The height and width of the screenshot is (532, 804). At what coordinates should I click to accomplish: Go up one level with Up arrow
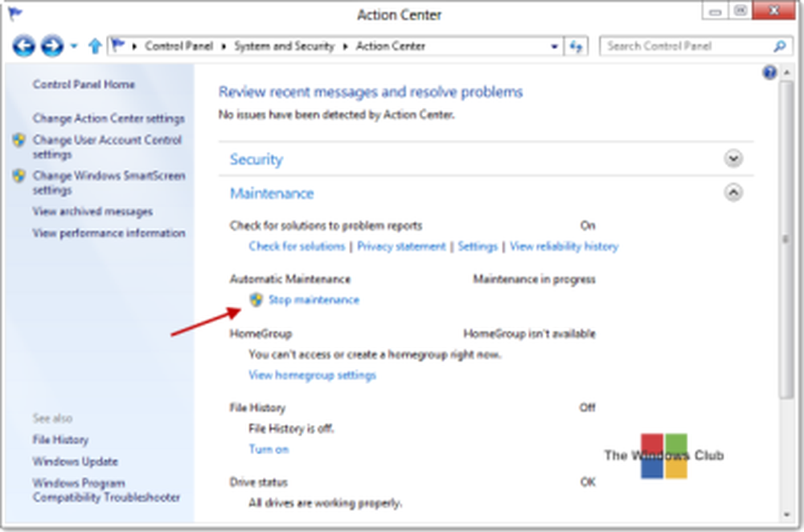tap(94, 47)
